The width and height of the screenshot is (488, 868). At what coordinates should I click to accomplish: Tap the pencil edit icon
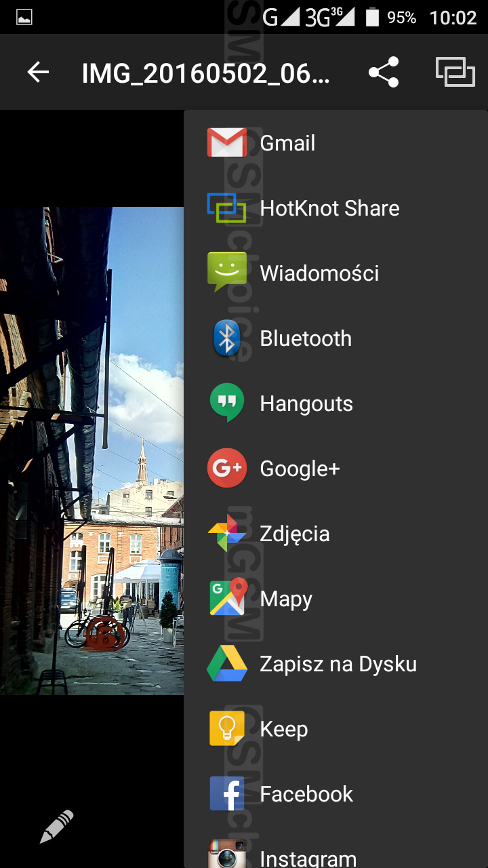tap(56, 826)
